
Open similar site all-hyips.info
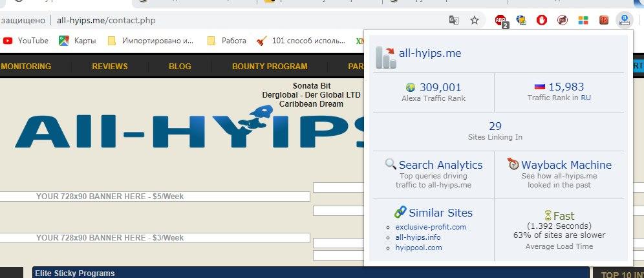[x=418, y=237]
